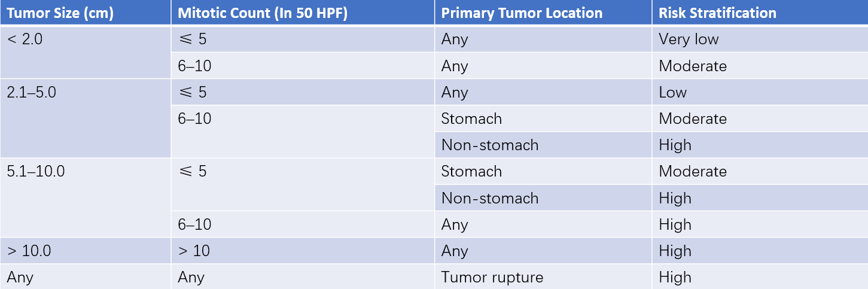Select the 'Low' risk stratification cell

(x=760, y=92)
